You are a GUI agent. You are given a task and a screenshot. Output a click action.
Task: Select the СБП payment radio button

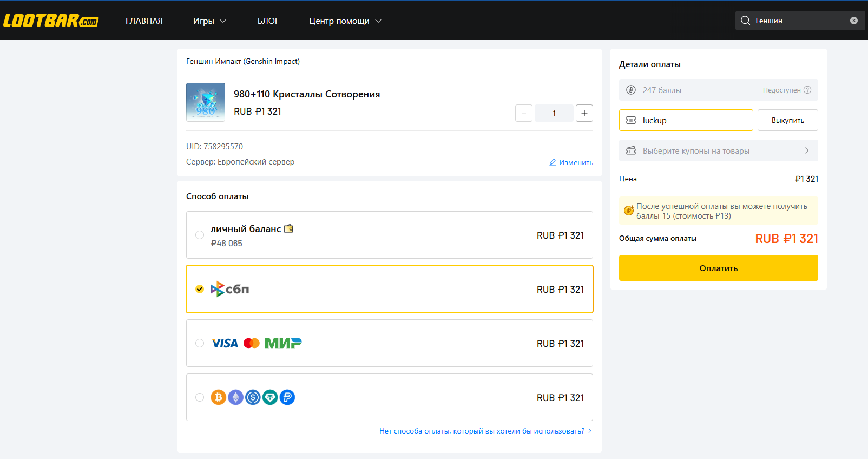tap(200, 289)
